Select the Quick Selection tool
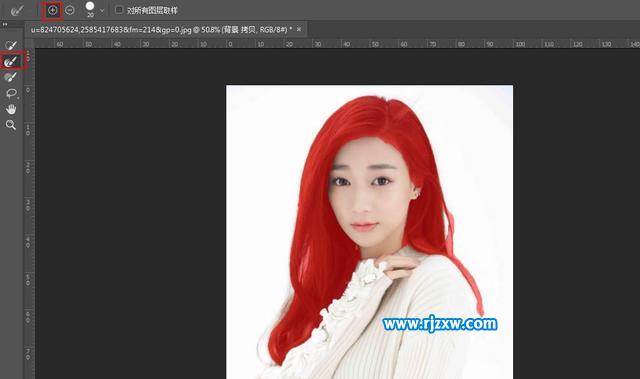This screenshot has width=640, height=379. (11, 45)
